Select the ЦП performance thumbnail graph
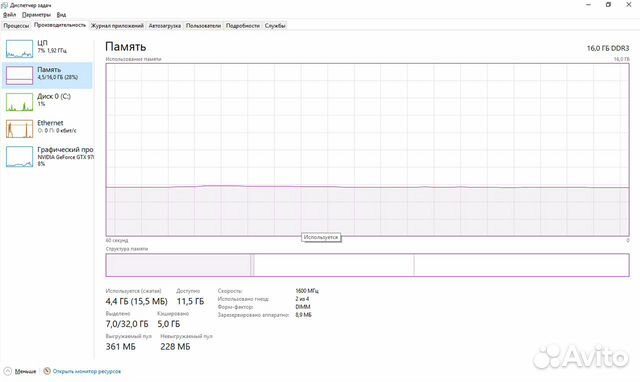Screen dimensions: 640x382 [19, 49]
